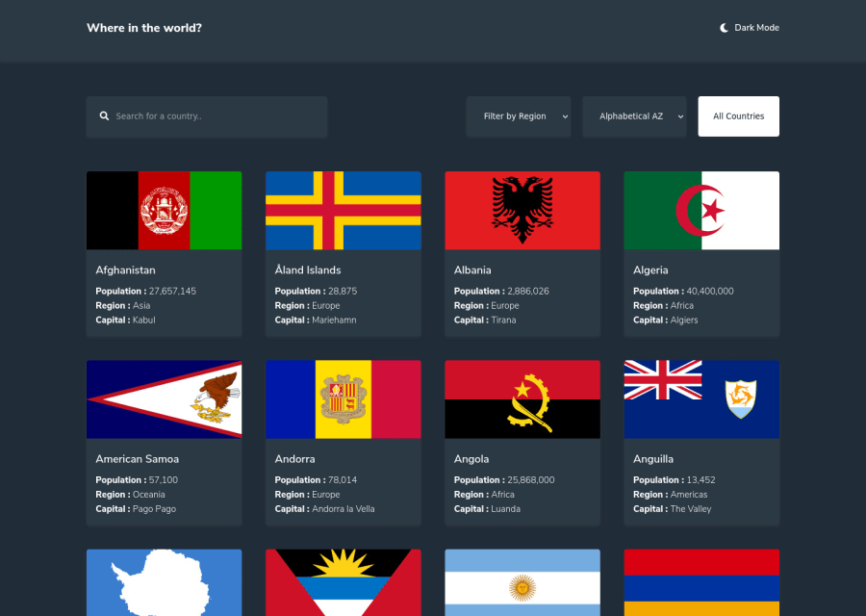Select the Åland Islands country name
866x616 pixels.
pos(308,270)
